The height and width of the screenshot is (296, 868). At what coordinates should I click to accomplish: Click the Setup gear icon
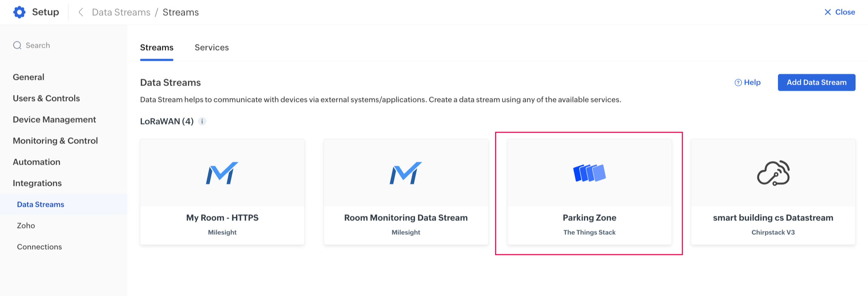point(19,12)
